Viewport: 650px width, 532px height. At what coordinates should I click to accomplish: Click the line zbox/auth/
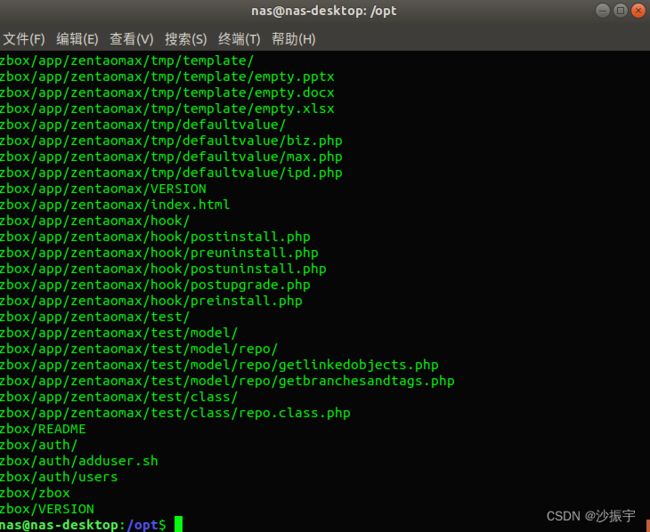39,445
